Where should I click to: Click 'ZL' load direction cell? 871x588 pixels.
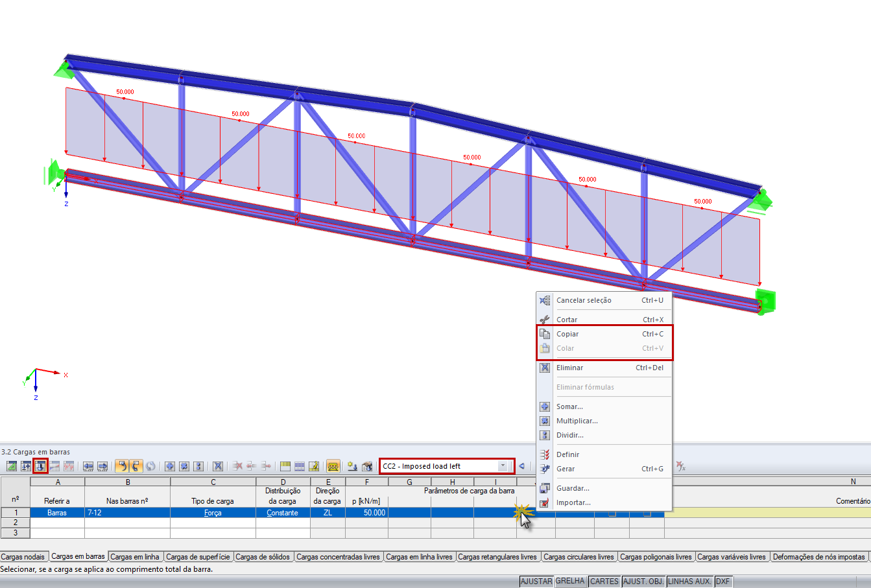(328, 512)
